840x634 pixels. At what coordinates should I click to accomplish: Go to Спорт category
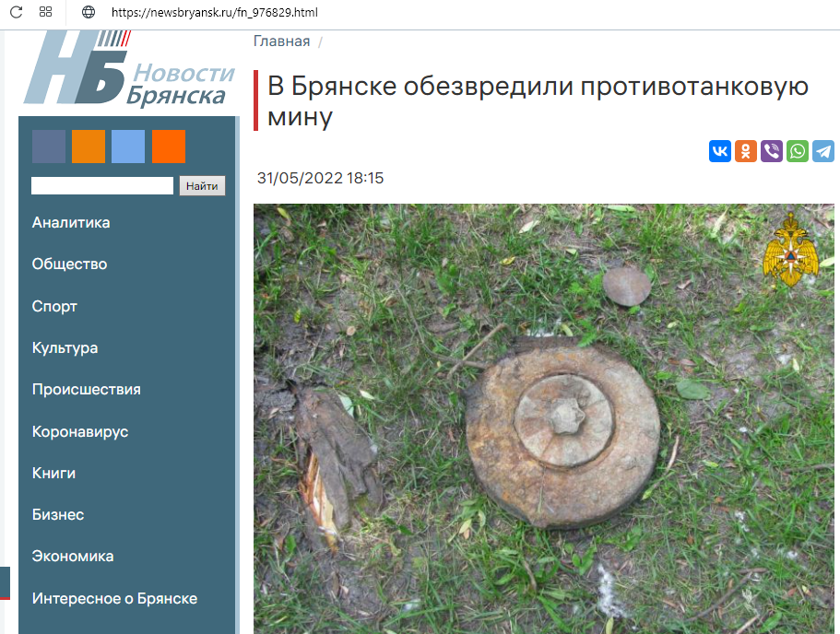pos(54,306)
